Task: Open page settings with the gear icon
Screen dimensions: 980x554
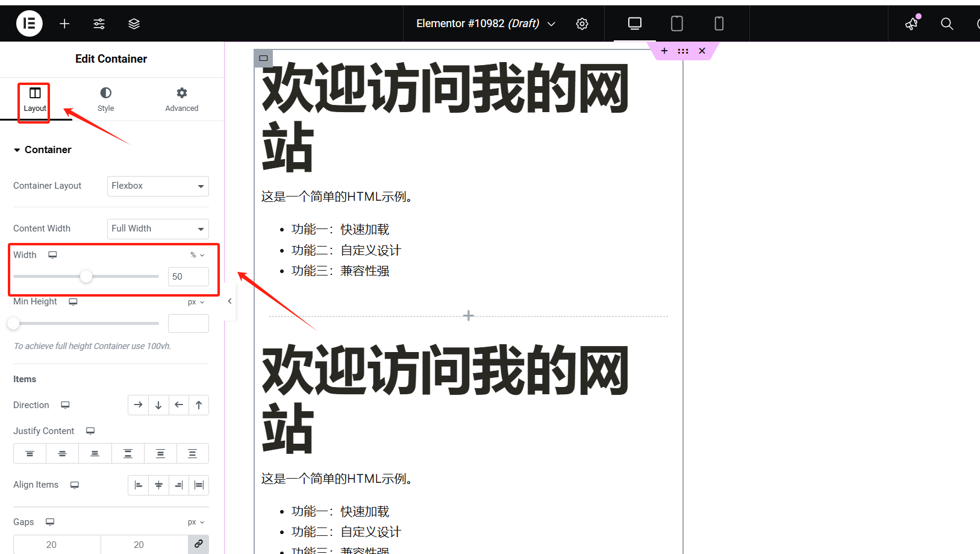Action: 582,24
